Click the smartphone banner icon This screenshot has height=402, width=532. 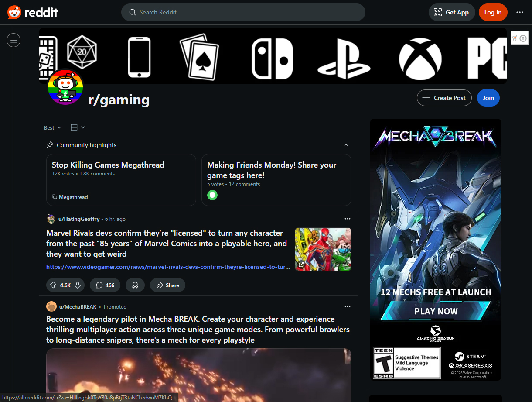(x=139, y=58)
